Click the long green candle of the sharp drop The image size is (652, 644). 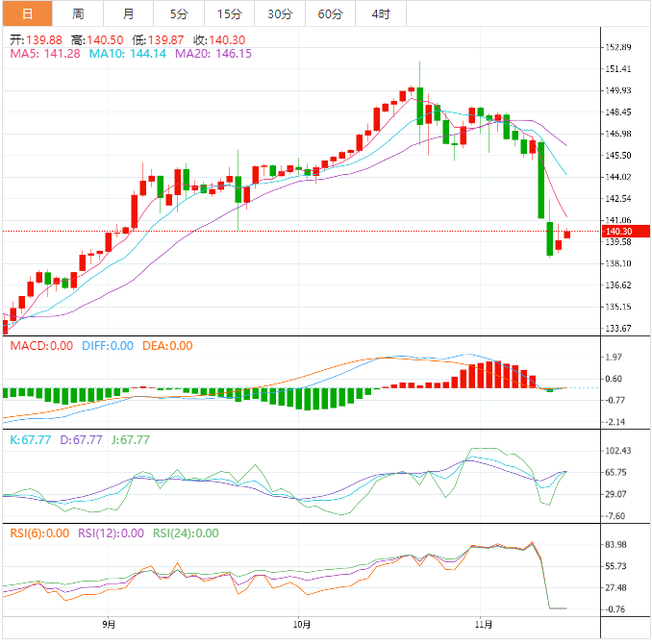(x=541, y=180)
